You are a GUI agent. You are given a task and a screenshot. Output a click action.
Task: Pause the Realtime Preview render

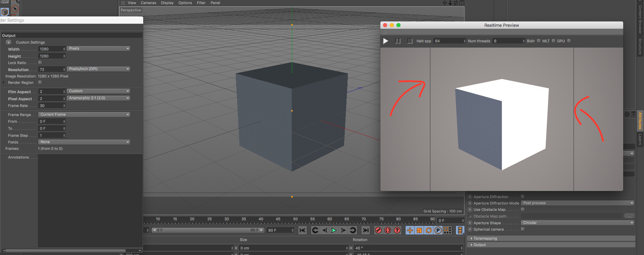coord(398,41)
